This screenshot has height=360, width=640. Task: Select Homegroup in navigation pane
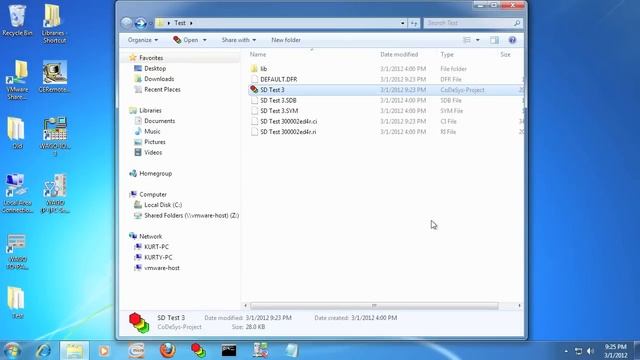click(x=155, y=173)
